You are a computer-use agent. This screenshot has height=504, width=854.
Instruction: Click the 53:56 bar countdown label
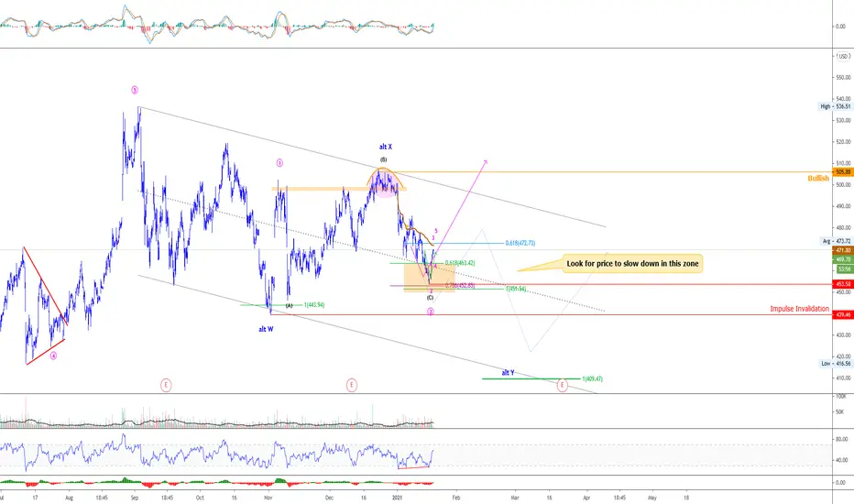[844, 269]
